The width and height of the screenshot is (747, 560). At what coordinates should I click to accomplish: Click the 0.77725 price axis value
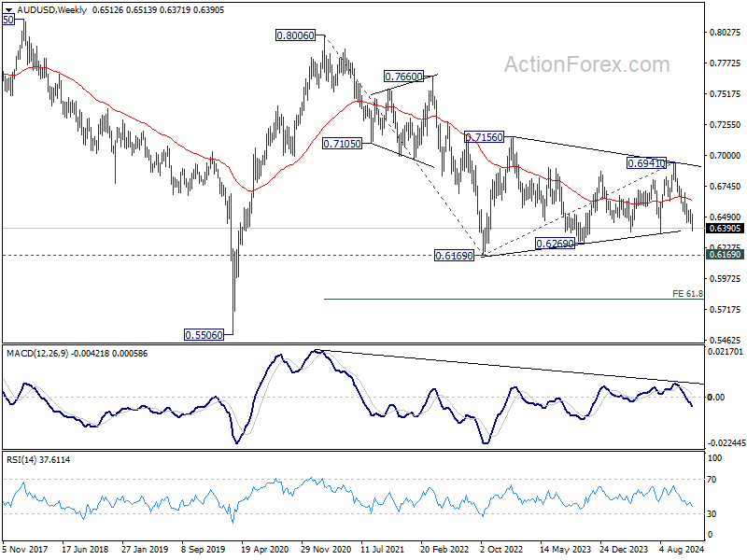(726, 63)
